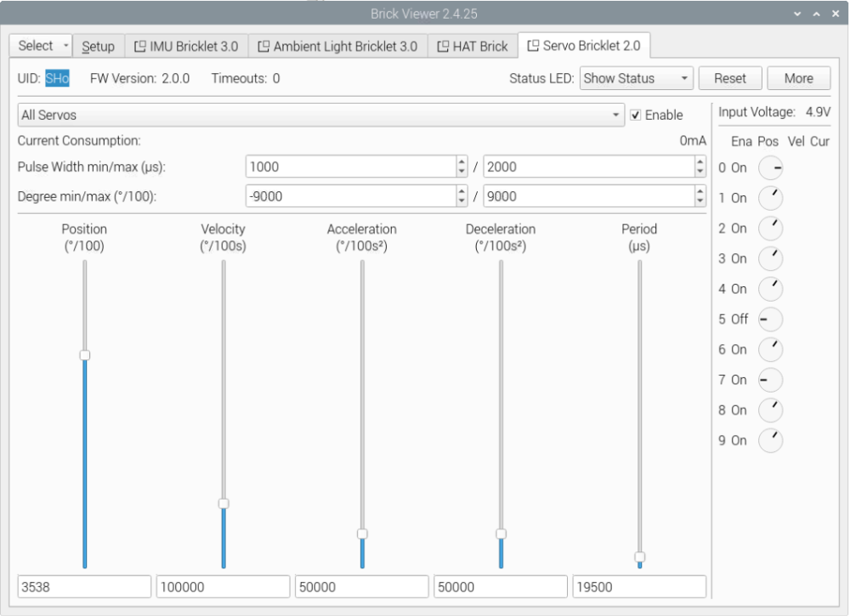Click the Period slider handle
Screen dimensions: 850x616
[x=640, y=557]
